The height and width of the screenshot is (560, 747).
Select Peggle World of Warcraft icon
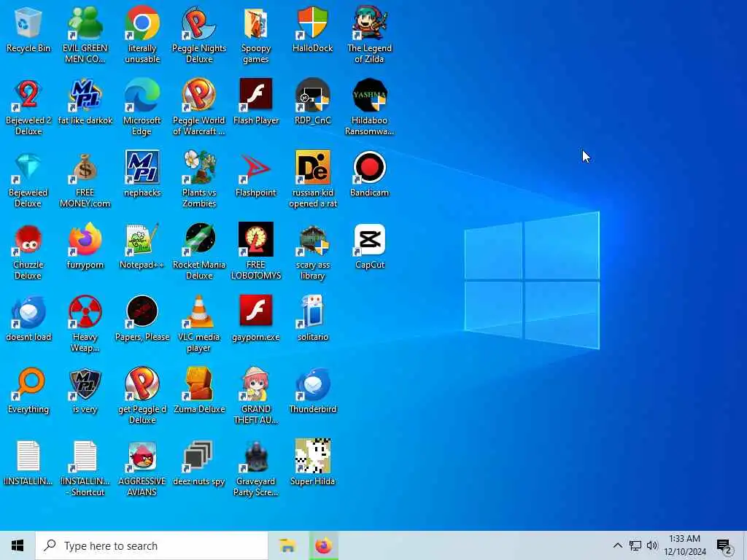(x=198, y=107)
